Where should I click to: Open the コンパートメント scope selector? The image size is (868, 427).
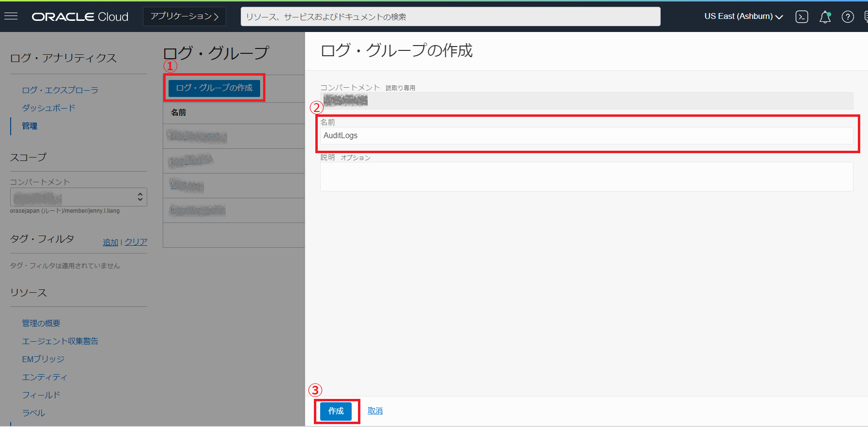pos(78,197)
